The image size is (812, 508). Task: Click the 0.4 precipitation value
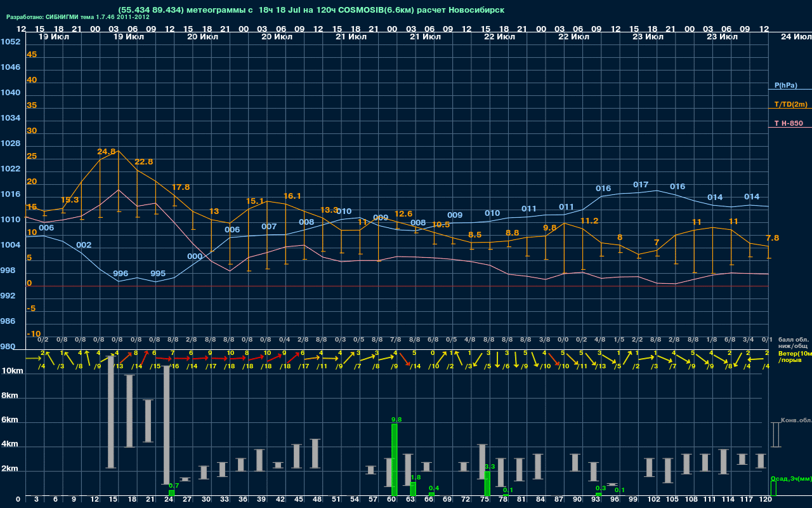434,488
